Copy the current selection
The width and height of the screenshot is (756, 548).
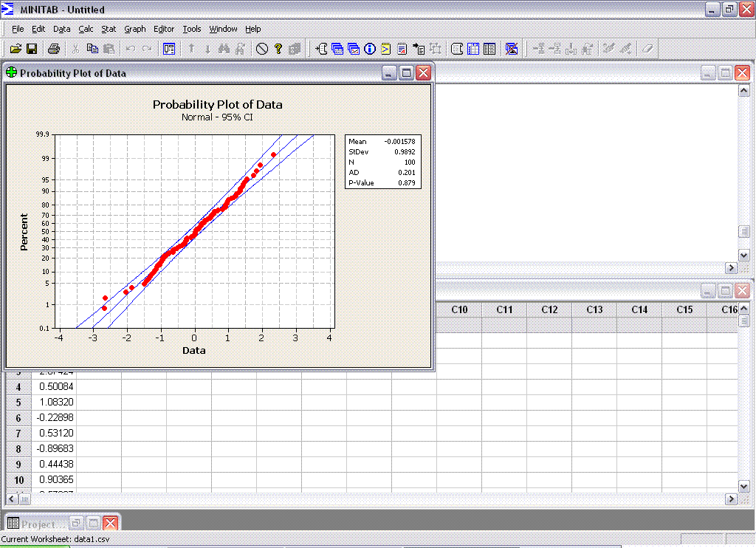pyautogui.click(x=93, y=49)
